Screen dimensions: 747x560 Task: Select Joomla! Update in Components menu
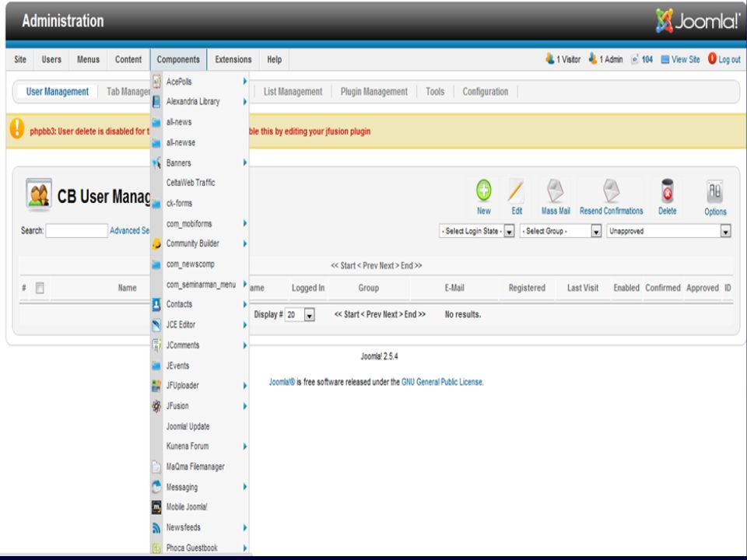click(188, 426)
